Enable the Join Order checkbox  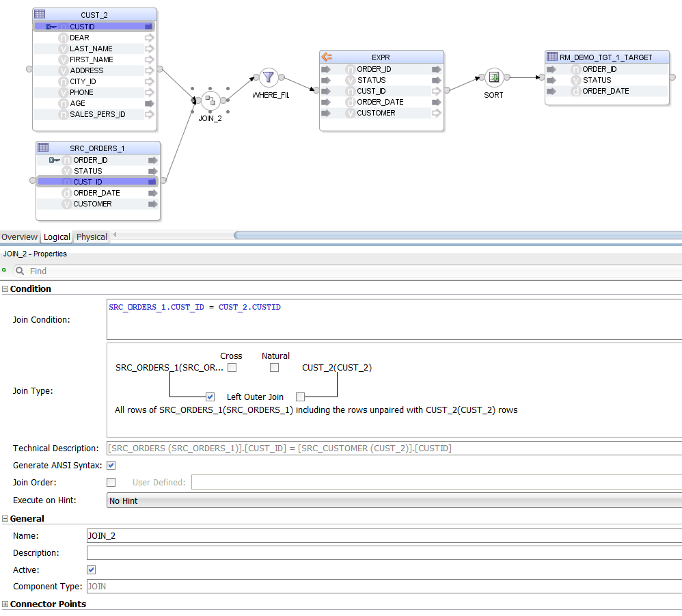point(111,483)
